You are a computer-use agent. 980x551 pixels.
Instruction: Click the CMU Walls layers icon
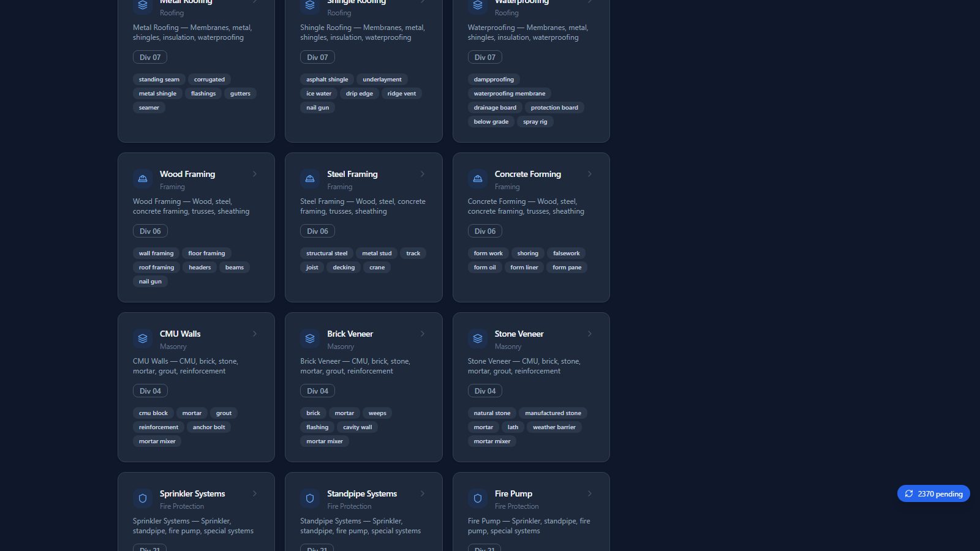tap(143, 339)
